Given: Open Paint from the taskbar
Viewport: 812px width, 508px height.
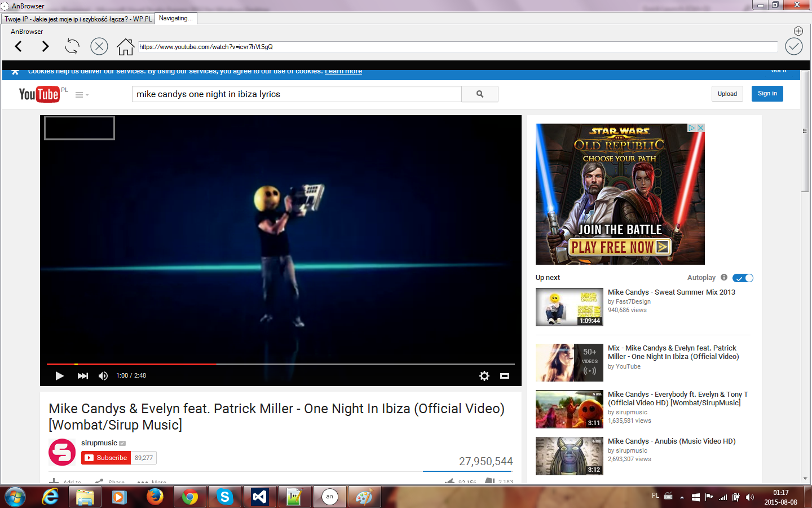Looking at the screenshot, I should 364,497.
